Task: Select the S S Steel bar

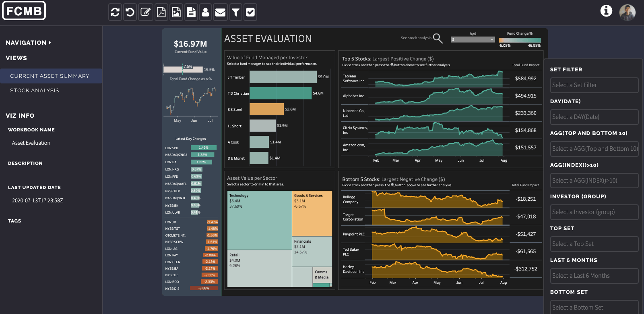Action: tap(266, 109)
